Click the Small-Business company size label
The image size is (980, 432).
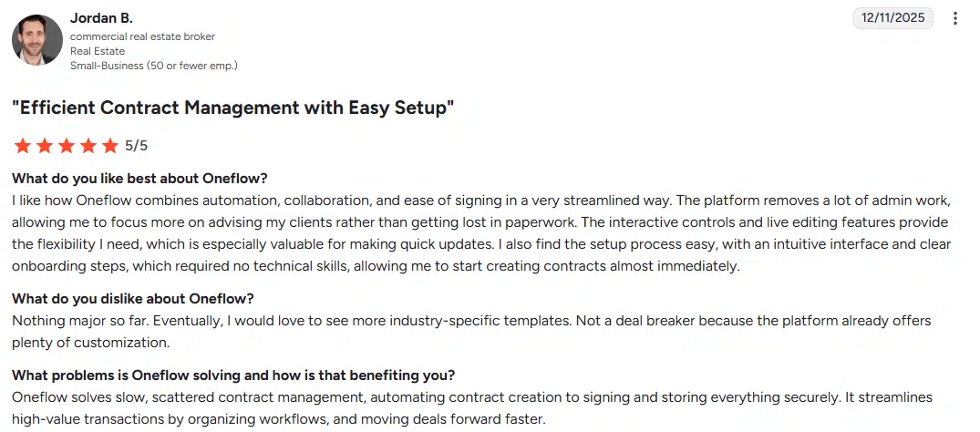(153, 66)
